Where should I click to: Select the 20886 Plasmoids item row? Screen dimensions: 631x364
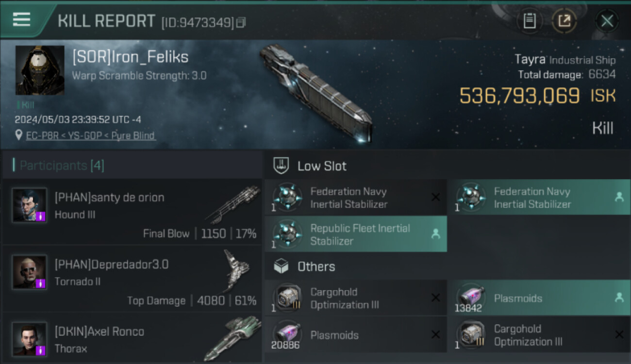pyautogui.click(x=356, y=335)
